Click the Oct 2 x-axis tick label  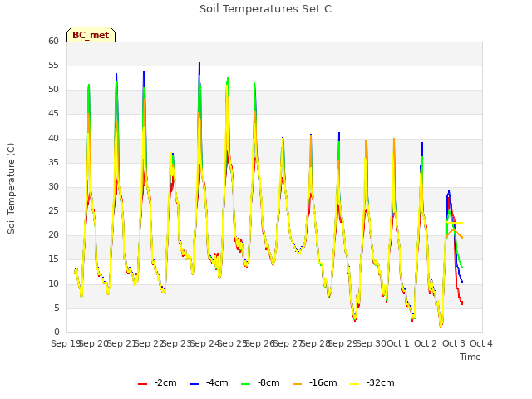pos(426,343)
